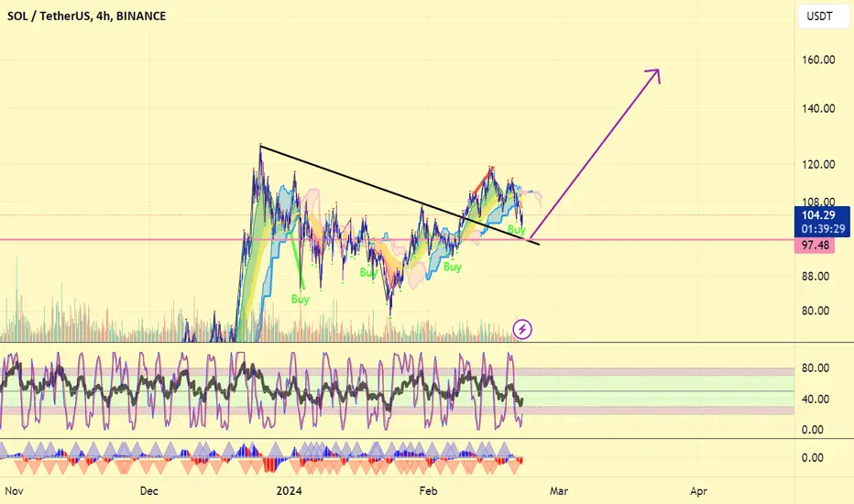Viewport: 854px width, 504px height.
Task: Click the latest Buy signal near the trendline
Action: click(516, 229)
